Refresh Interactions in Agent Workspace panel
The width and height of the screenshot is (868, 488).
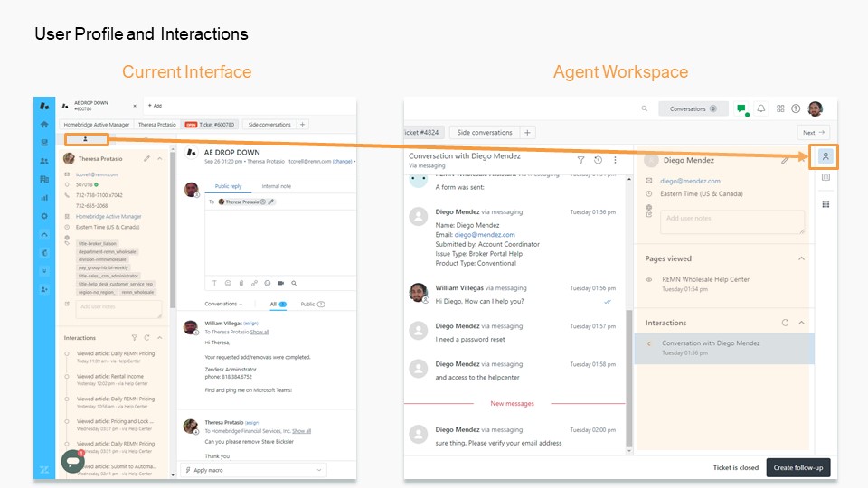click(x=785, y=323)
